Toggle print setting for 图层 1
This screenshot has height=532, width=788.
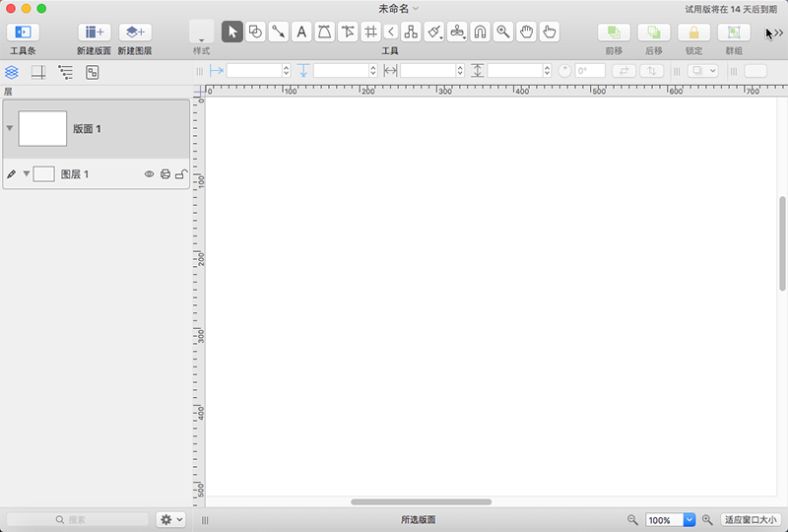point(165,174)
